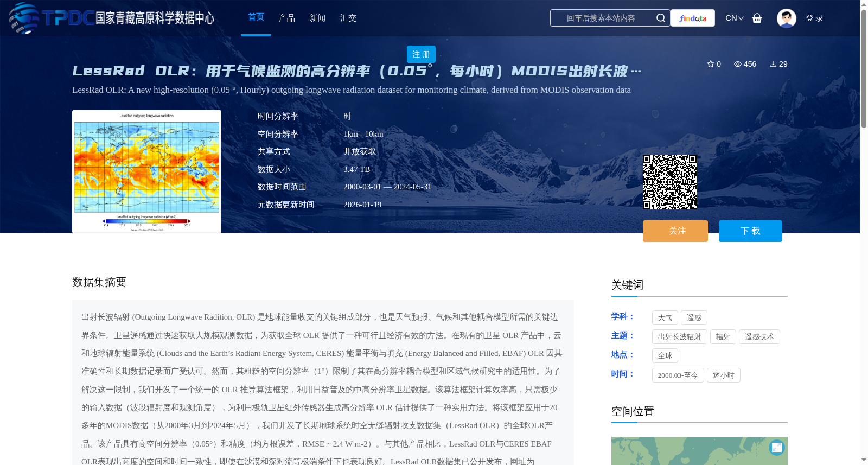Click the star favorites icon
Image resolution: width=868 pixels, height=465 pixels.
(x=711, y=64)
